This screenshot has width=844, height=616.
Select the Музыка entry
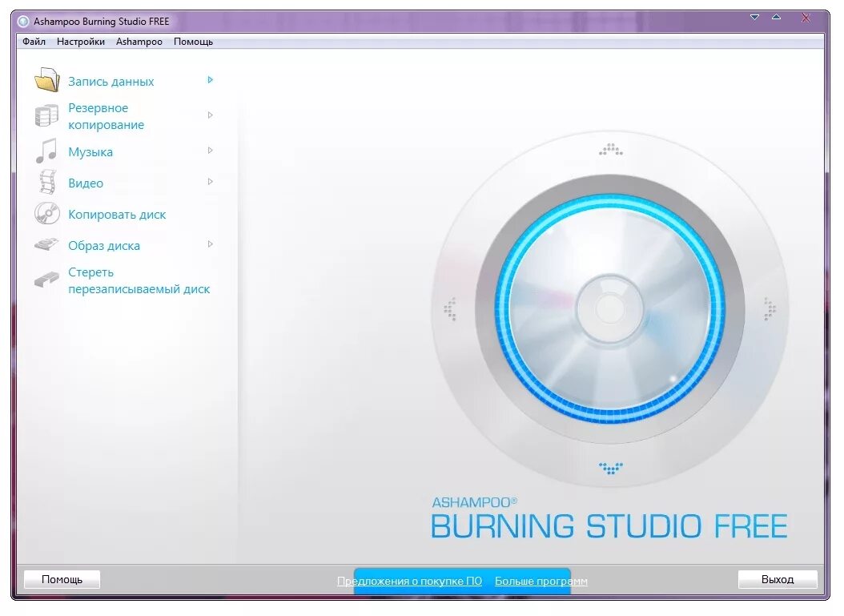point(90,152)
